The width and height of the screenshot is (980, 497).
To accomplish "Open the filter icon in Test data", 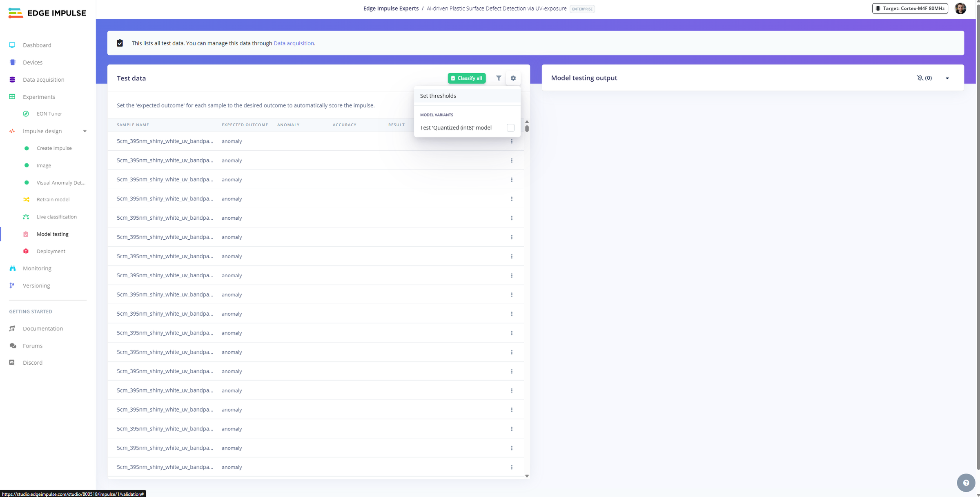I will [x=499, y=78].
